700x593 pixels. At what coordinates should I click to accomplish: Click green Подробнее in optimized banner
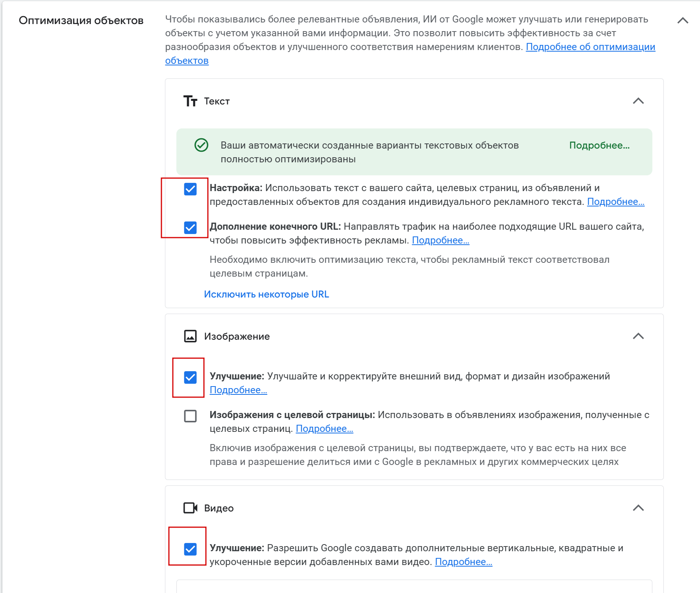599,145
